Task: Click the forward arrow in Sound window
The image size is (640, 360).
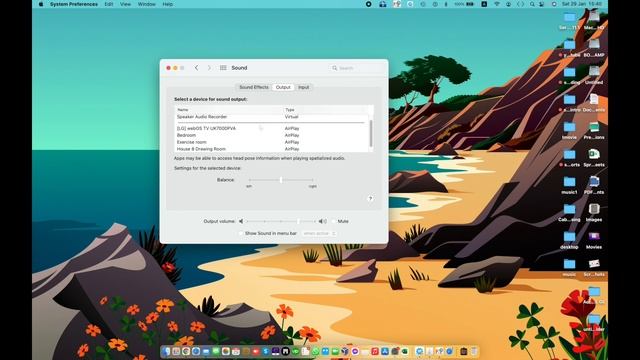Action: tap(209, 68)
